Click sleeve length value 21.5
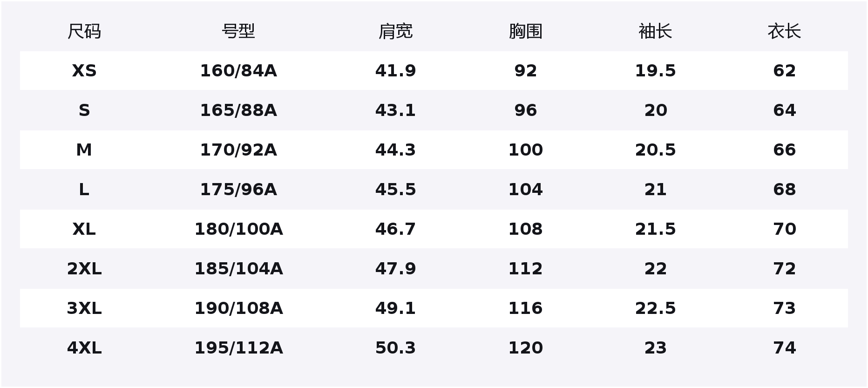 coord(655,229)
